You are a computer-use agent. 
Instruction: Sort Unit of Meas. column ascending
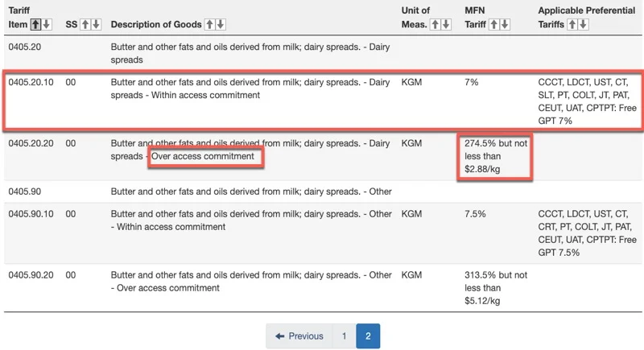[436, 24]
